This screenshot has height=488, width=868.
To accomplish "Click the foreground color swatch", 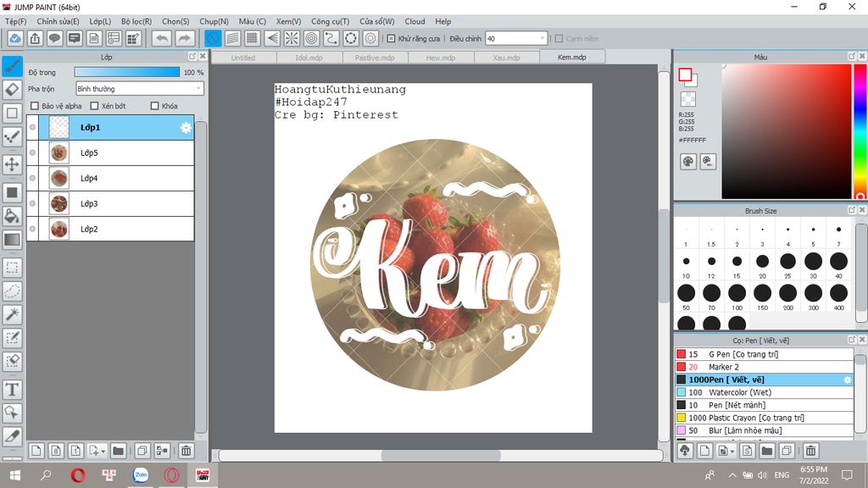I will (685, 75).
